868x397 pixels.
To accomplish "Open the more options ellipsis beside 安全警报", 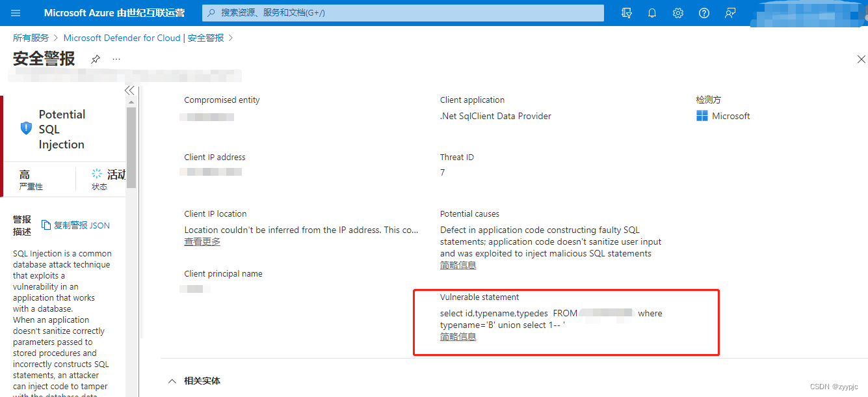I will [116, 59].
